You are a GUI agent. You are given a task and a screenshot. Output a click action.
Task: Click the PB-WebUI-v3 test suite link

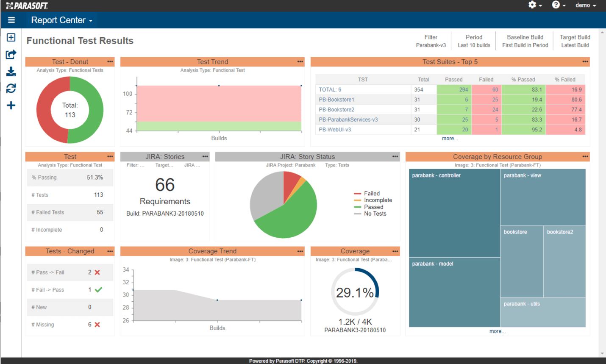[335, 130]
